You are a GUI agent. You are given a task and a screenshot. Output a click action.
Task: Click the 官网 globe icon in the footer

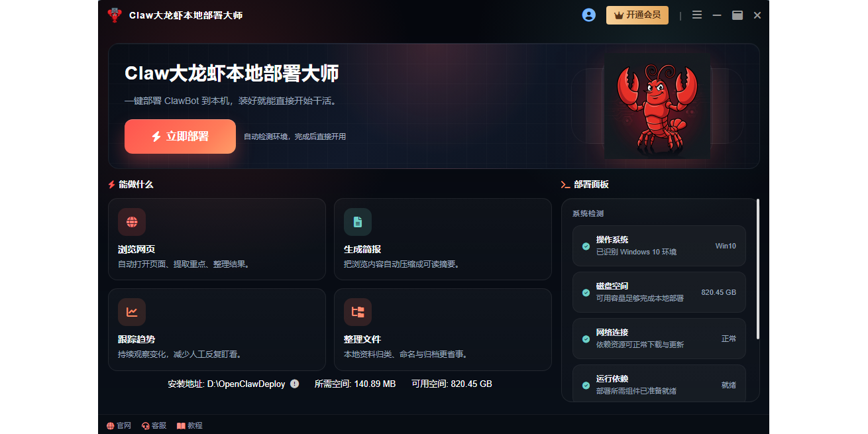[109, 425]
